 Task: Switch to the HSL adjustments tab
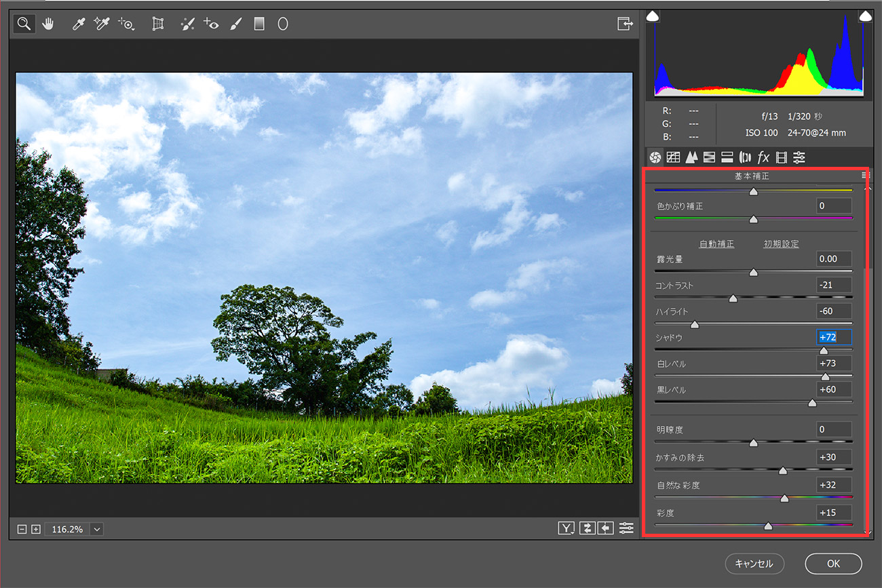[x=709, y=157]
